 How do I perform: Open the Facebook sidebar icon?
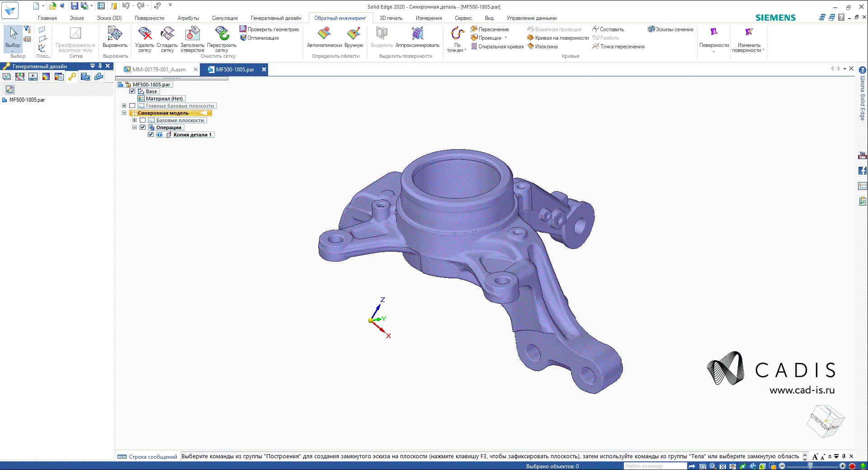[x=863, y=170]
